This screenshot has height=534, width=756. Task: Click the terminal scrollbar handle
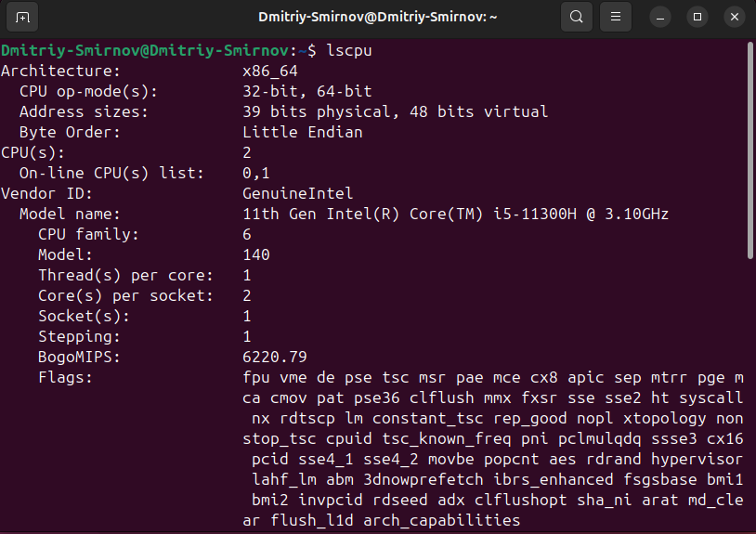point(749,150)
